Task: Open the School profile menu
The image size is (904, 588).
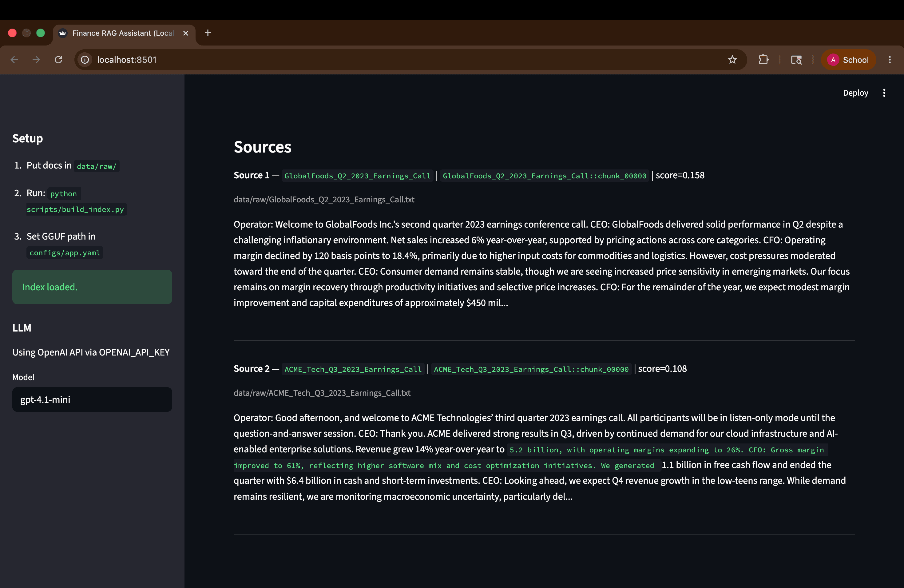Action: coord(848,60)
